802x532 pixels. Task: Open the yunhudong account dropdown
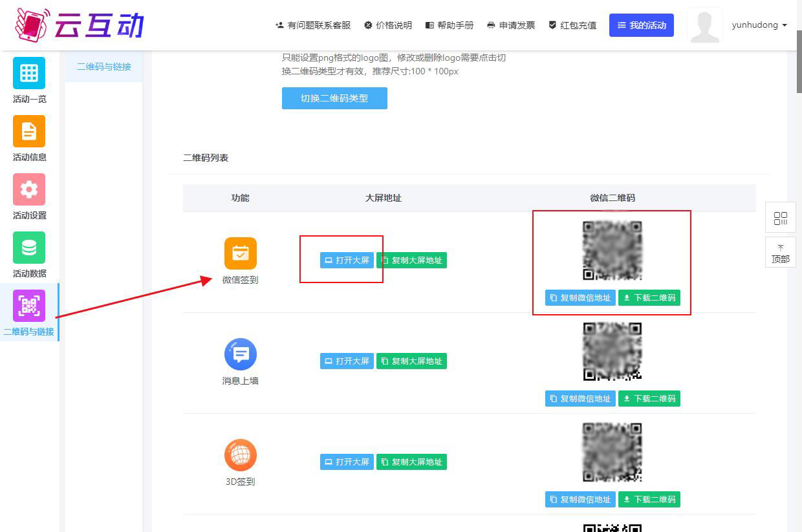tap(759, 25)
